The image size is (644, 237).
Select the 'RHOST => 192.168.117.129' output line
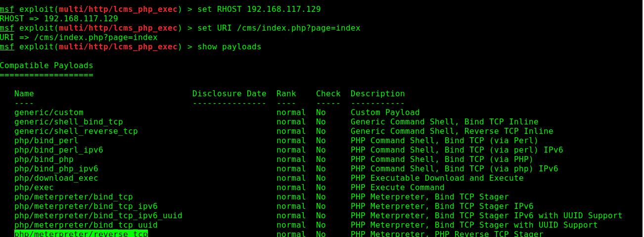[59, 19]
